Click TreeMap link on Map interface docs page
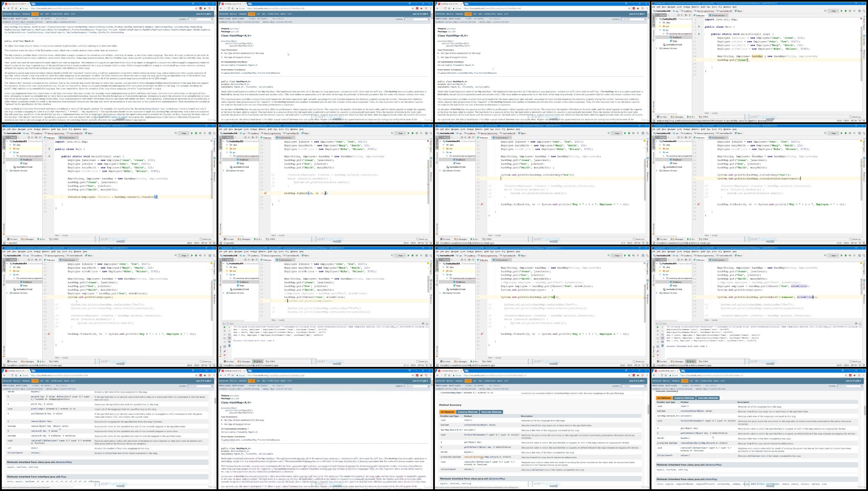 point(92,32)
